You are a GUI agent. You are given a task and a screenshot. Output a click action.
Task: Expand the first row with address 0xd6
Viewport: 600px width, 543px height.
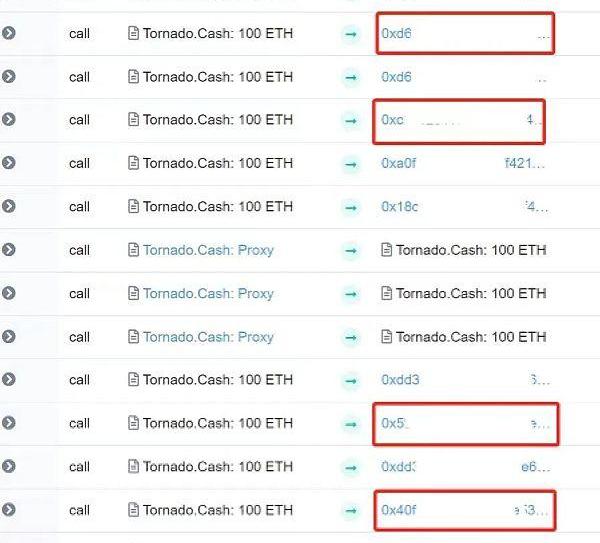(8, 33)
